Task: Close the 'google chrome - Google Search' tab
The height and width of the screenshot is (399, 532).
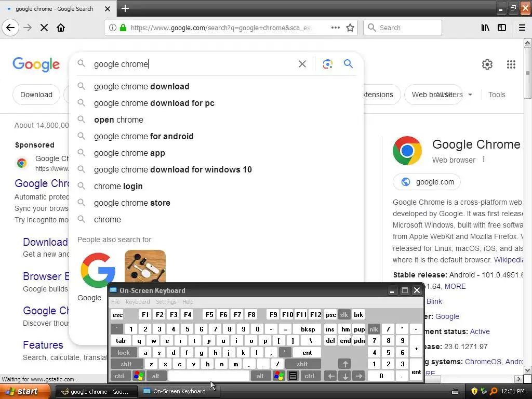Action: click(107, 9)
